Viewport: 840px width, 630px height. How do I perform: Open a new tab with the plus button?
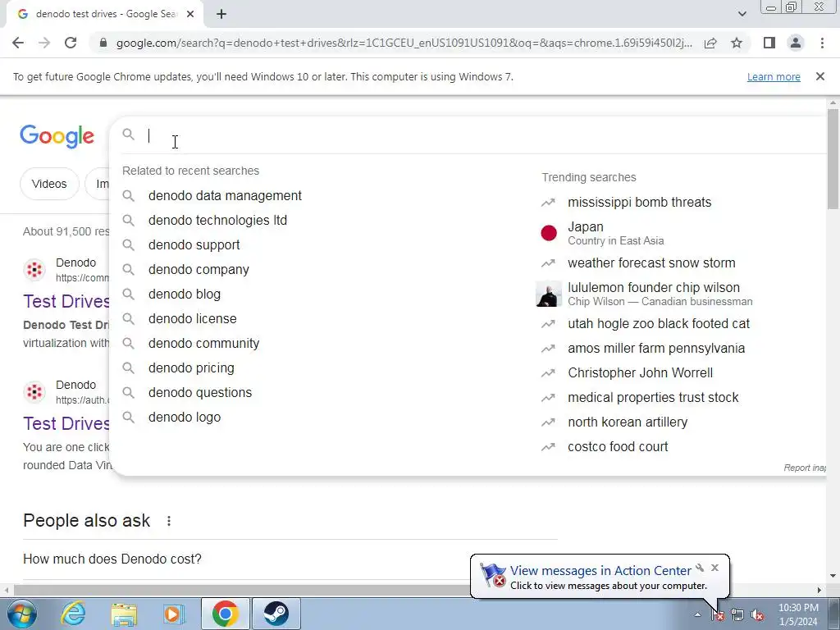pos(221,14)
